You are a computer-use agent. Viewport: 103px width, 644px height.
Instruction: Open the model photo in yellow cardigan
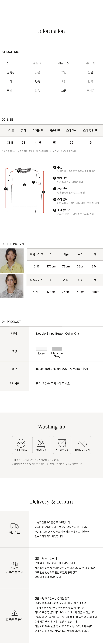click(12, 260)
